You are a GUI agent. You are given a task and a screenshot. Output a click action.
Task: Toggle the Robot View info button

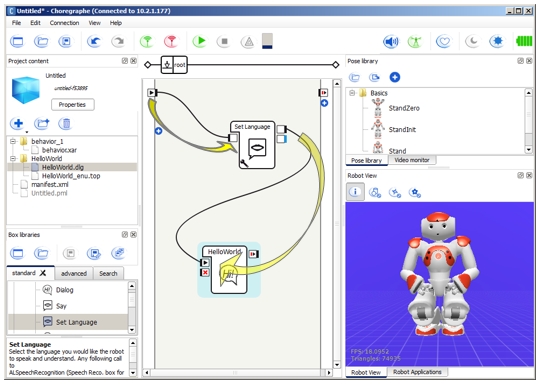click(355, 192)
